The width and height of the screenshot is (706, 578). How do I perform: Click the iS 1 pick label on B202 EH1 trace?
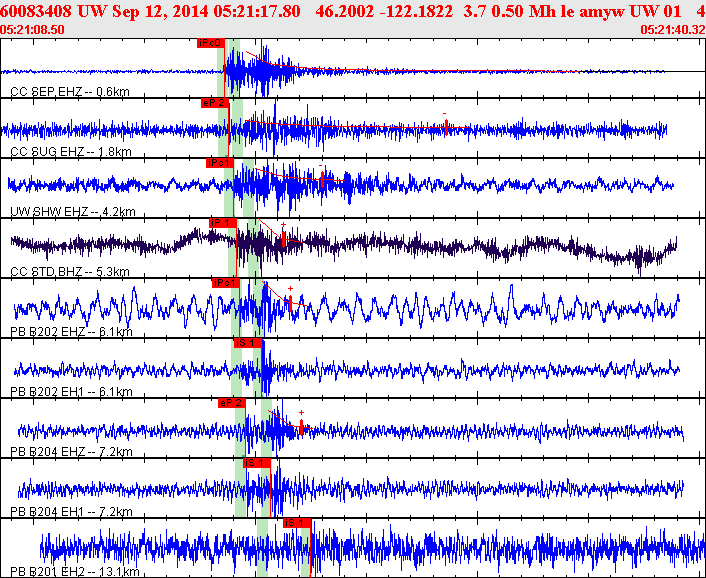point(248,343)
